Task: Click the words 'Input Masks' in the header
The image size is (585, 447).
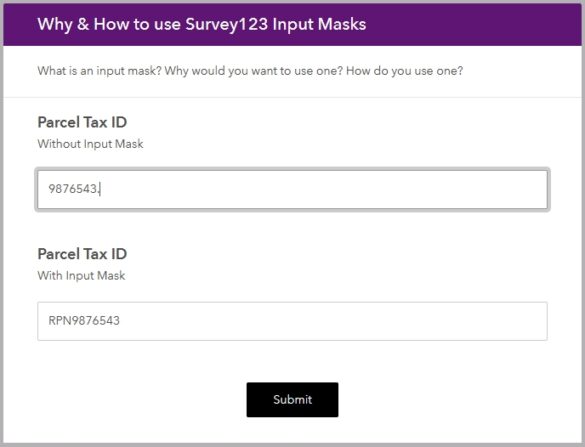Action: click(319, 24)
